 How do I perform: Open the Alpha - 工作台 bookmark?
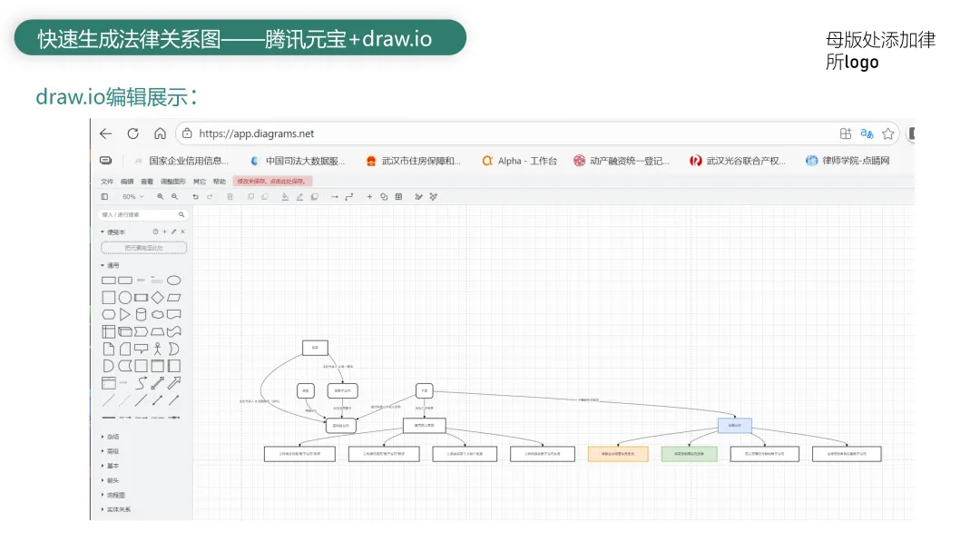point(519,161)
